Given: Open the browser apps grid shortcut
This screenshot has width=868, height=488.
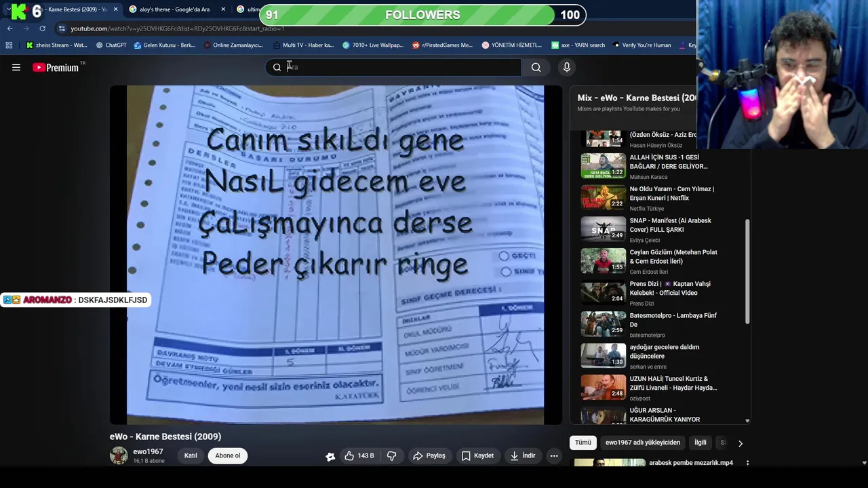Looking at the screenshot, I should [9, 45].
